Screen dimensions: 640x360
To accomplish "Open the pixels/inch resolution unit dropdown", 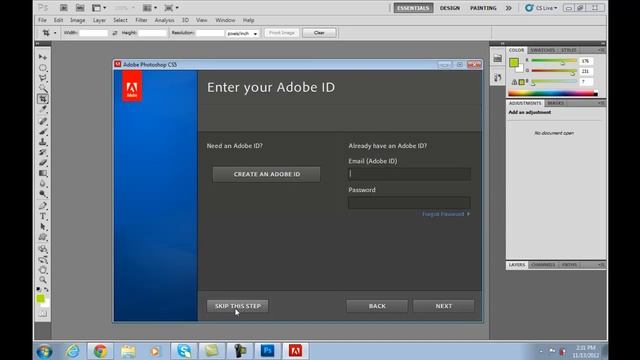I will click(x=242, y=33).
